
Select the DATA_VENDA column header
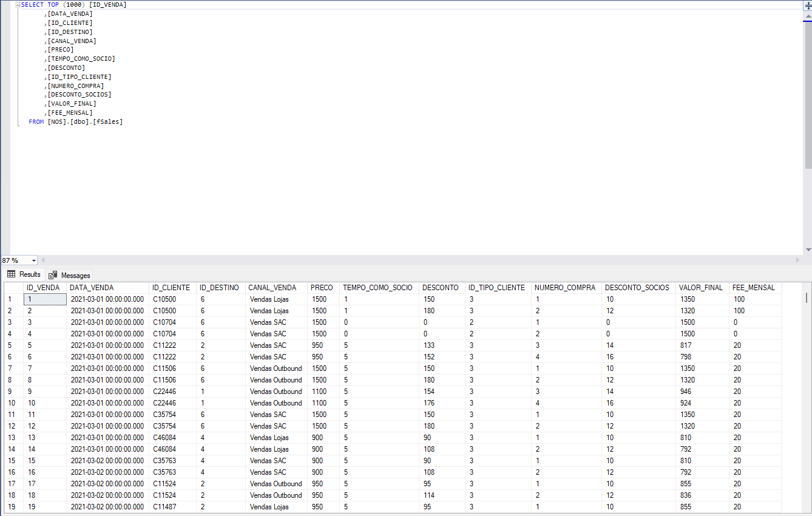[x=108, y=288]
